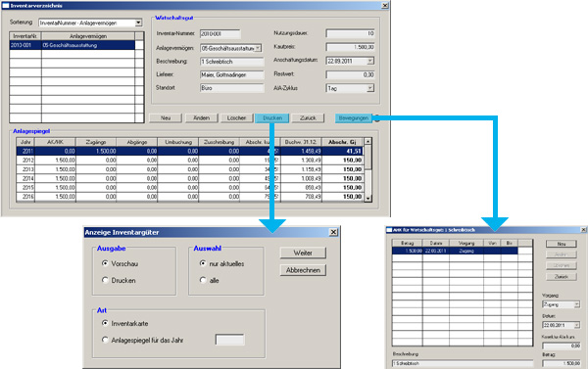
Task: Click the Restwert field
Action: tap(350, 75)
